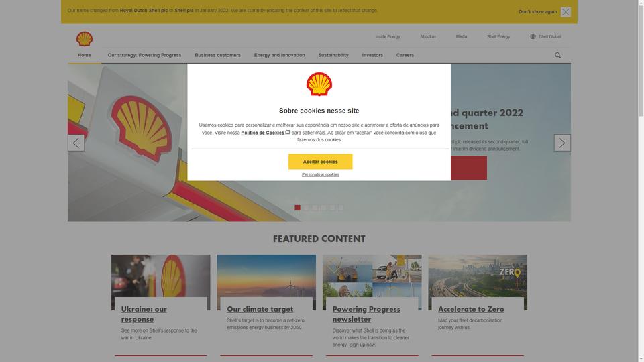Viewport: 644px width, 362px height.
Task: Go to previous carousel slide arrow
Action: 76,143
